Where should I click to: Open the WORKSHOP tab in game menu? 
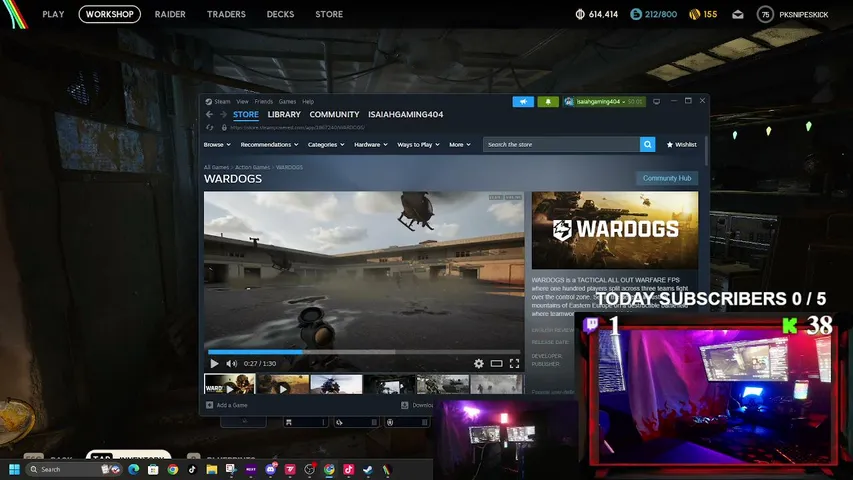pos(109,14)
